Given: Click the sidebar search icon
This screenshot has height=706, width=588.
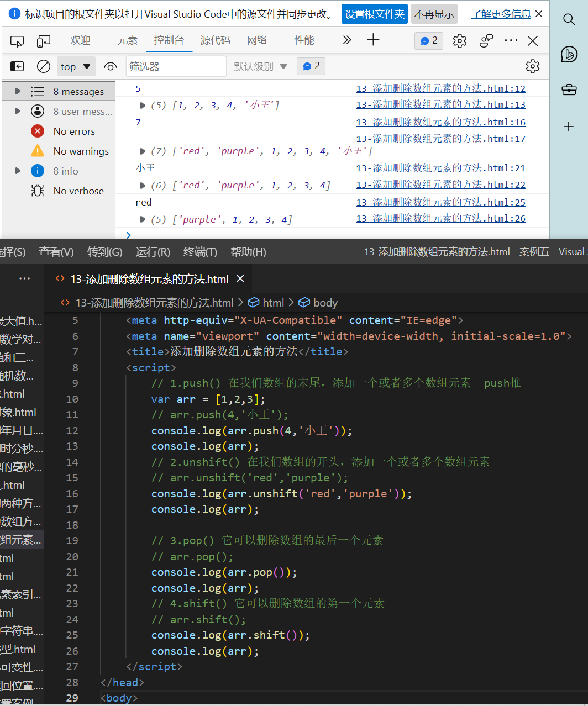Looking at the screenshot, I should pos(569,20).
